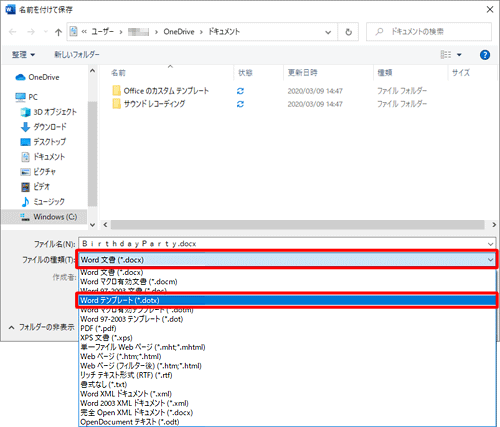
Task: Click the file list scroll left arrow
Action: coord(105,225)
